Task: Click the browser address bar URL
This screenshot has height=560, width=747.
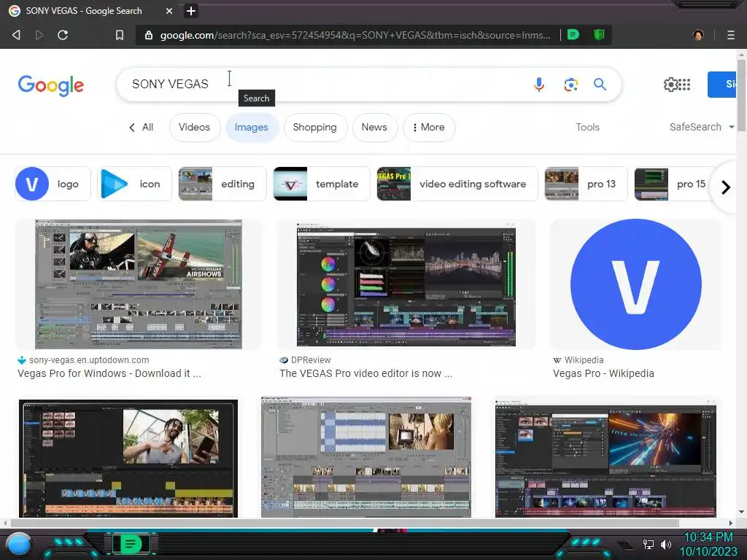Action: coord(355,35)
